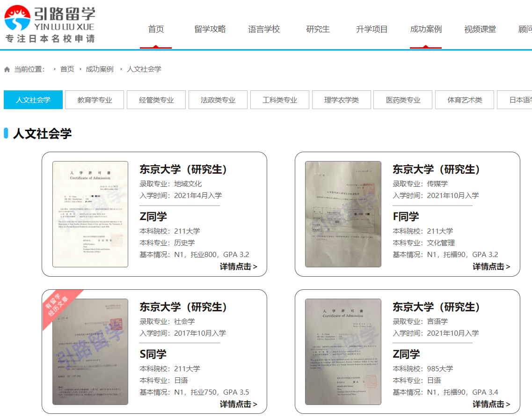Select the 工科类专业 tab

click(280, 100)
